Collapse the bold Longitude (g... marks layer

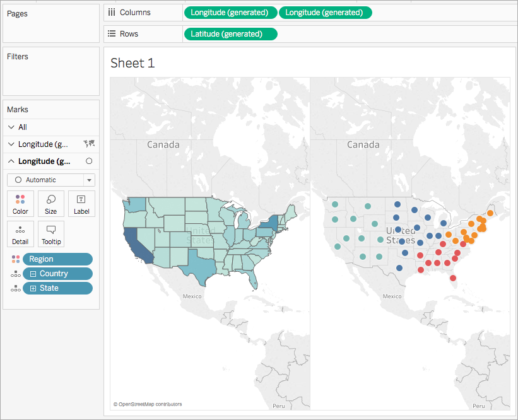point(11,161)
